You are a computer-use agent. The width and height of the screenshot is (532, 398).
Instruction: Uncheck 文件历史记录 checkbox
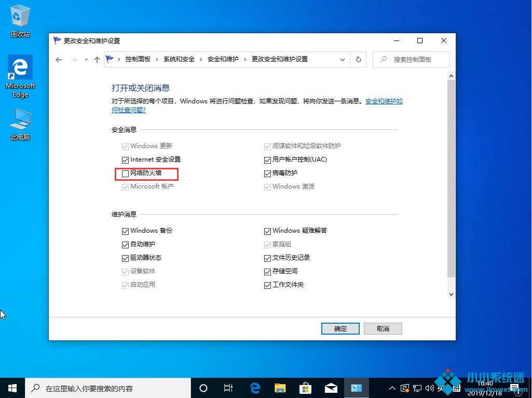click(x=267, y=258)
